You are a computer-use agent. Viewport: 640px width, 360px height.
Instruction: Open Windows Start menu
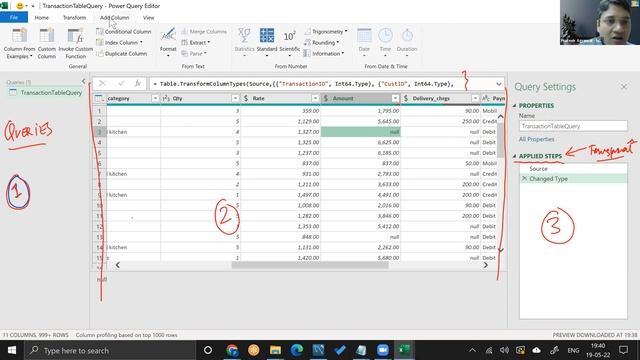(12, 350)
